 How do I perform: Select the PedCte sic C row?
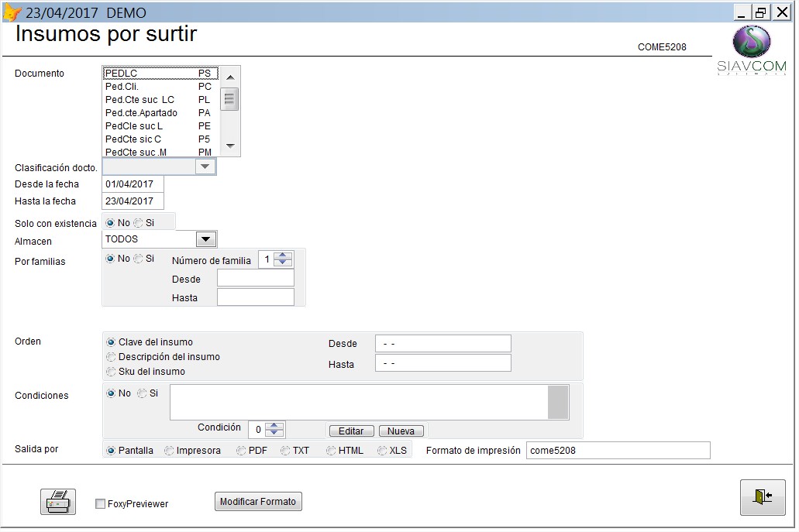coord(160,139)
